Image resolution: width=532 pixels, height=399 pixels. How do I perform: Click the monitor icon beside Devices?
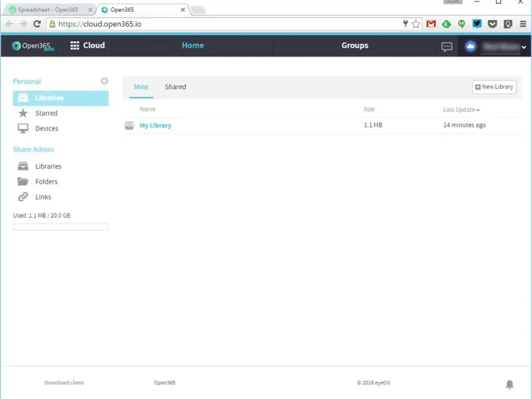23,128
